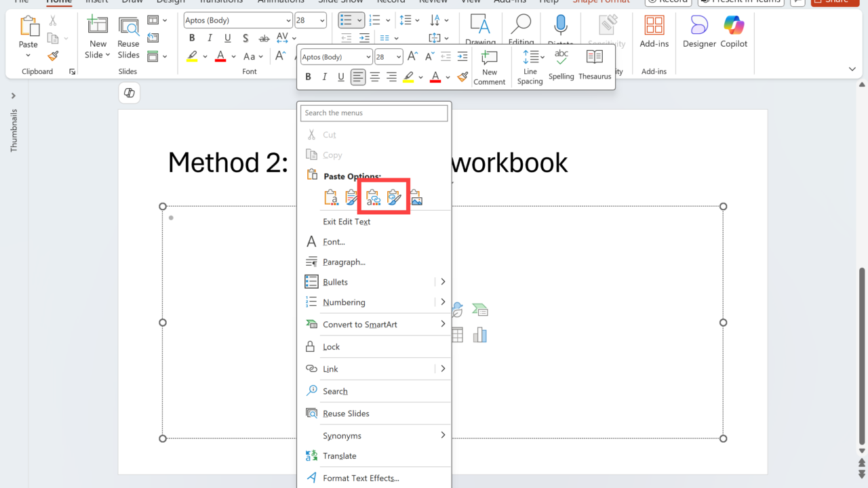Toggle align left in mini toolbar
868x488 pixels.
(358, 77)
